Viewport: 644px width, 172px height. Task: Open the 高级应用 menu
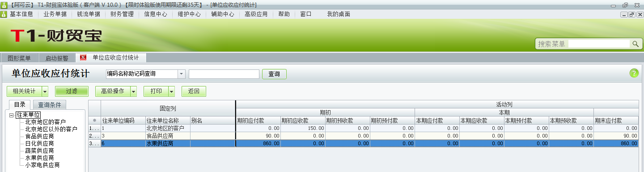(256, 14)
